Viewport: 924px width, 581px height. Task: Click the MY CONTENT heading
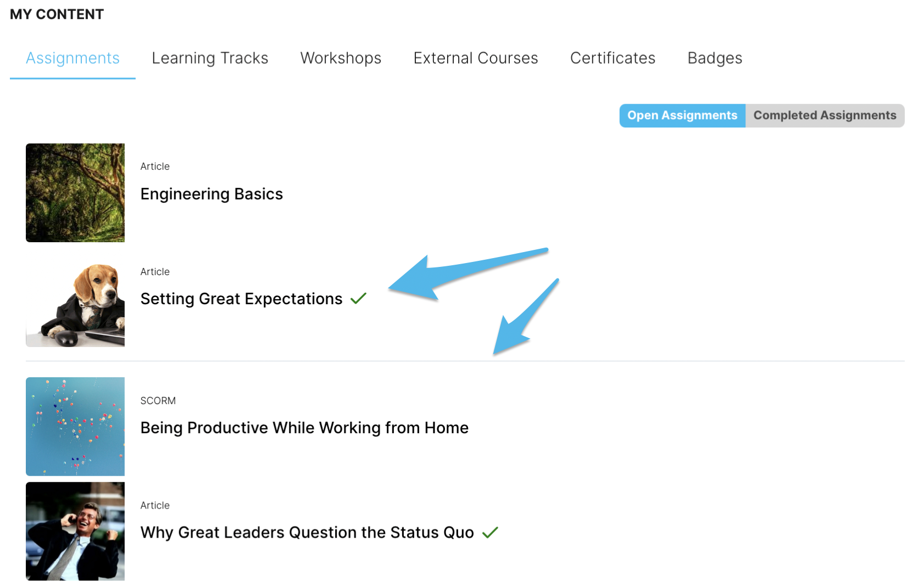(57, 14)
